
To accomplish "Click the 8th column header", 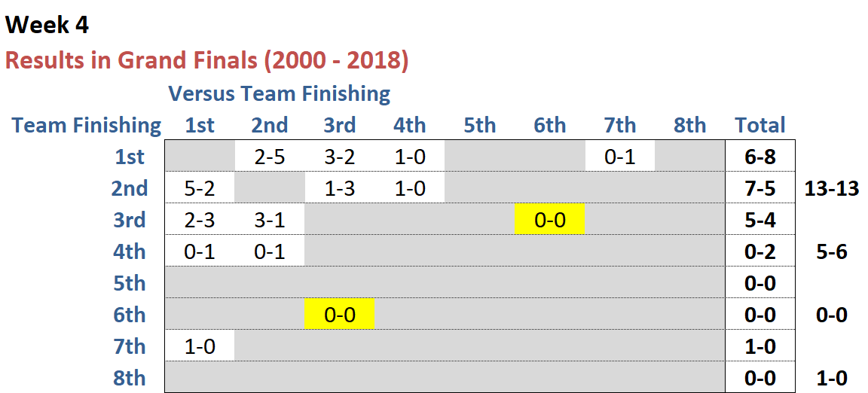I will coord(689,125).
